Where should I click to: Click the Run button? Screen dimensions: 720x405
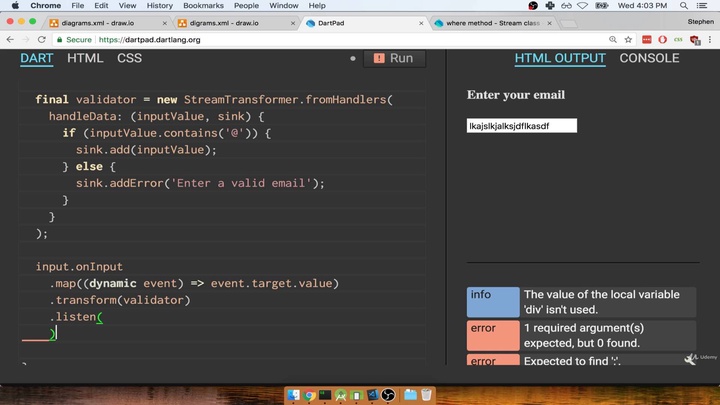[394, 58]
